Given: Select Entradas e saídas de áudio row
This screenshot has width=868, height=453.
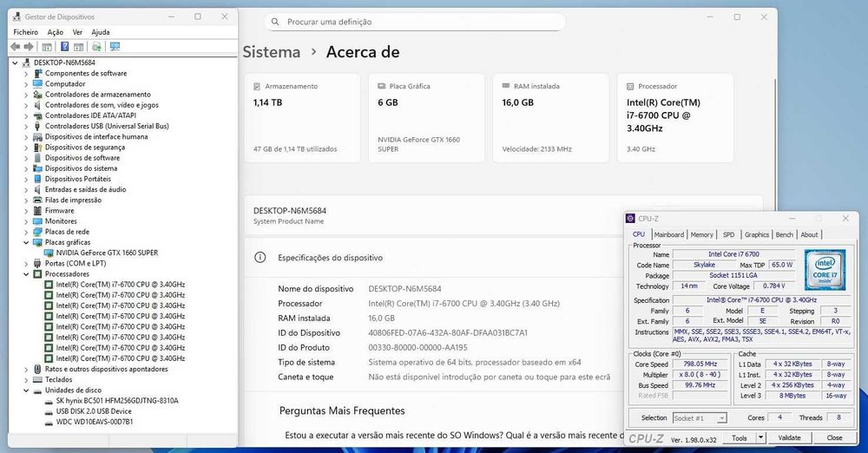Looking at the screenshot, I should [x=85, y=189].
